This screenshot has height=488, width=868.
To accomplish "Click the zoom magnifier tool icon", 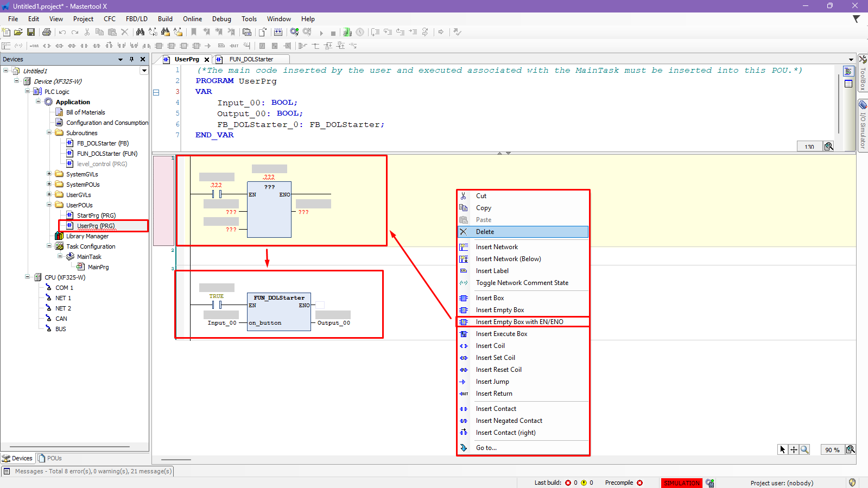I will click(804, 449).
